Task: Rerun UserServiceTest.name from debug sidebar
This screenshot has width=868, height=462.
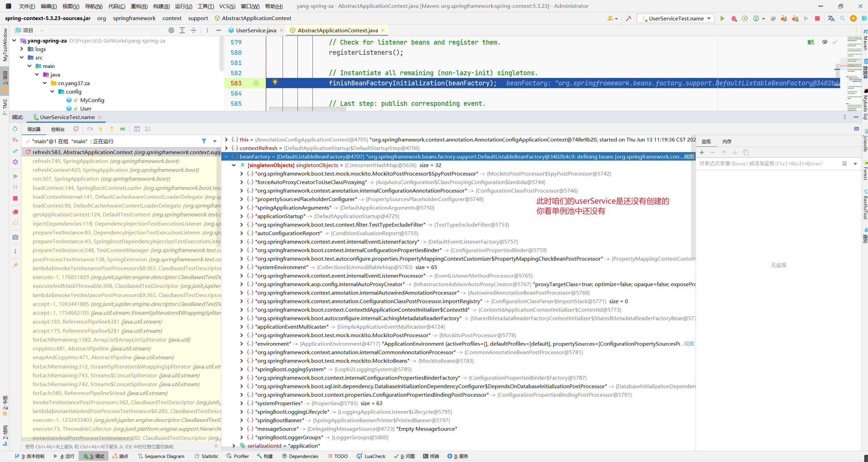Action: pyautogui.click(x=15, y=129)
